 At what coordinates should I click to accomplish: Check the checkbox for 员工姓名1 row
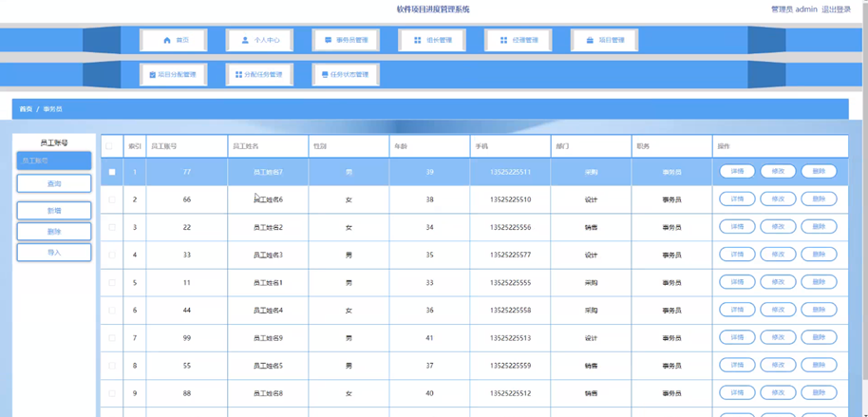point(112,282)
